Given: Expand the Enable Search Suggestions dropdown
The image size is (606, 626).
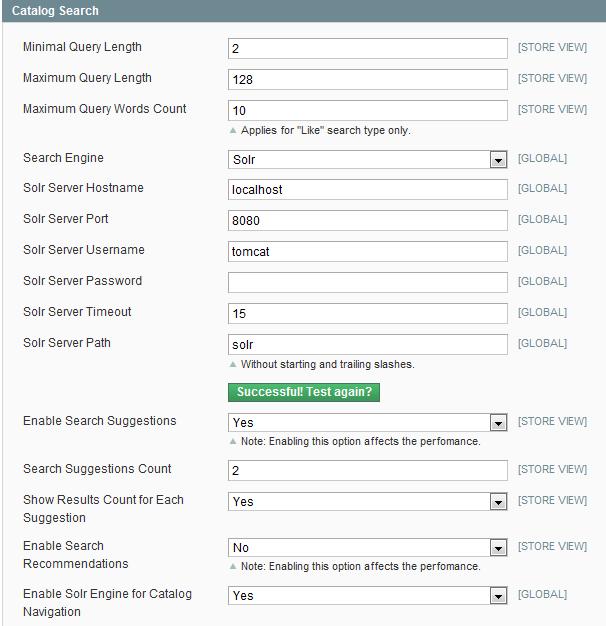Looking at the screenshot, I should coord(367,423).
